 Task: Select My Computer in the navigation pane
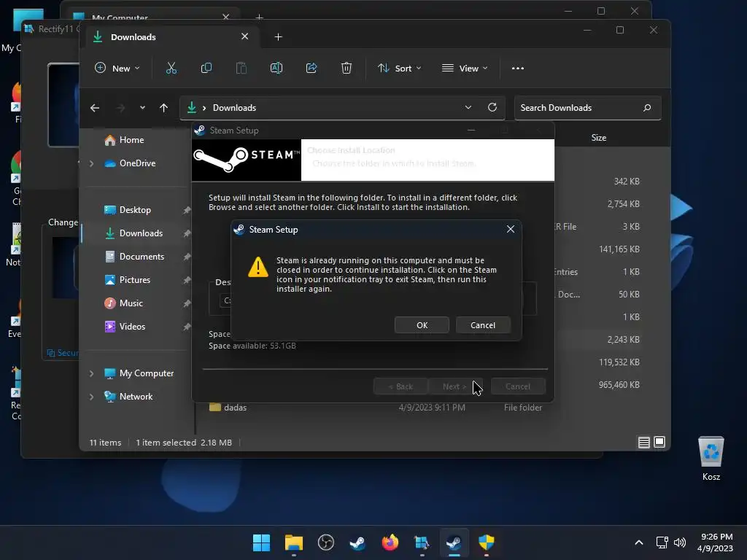pyautogui.click(x=146, y=373)
